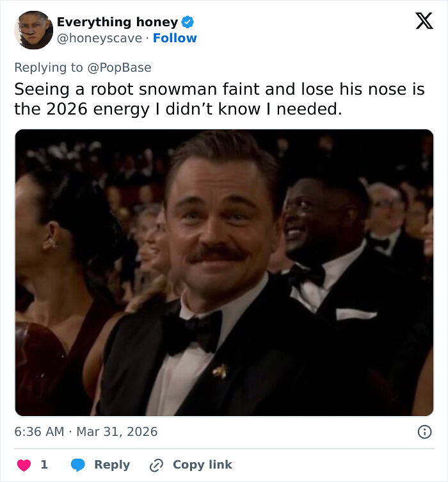Open the info icon beside the timestamp

click(424, 432)
